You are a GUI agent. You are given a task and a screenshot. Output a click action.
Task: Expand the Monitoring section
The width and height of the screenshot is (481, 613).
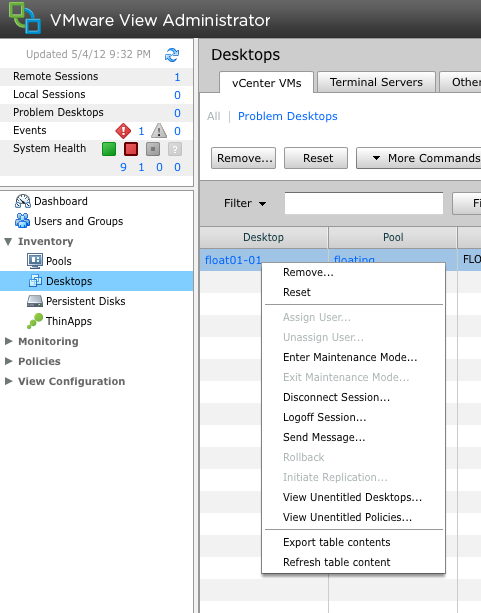click(8, 341)
